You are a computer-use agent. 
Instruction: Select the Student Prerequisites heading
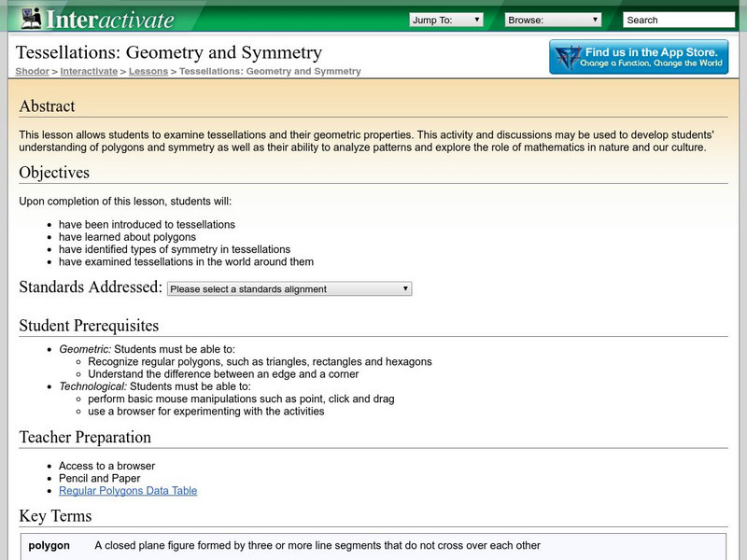click(89, 326)
